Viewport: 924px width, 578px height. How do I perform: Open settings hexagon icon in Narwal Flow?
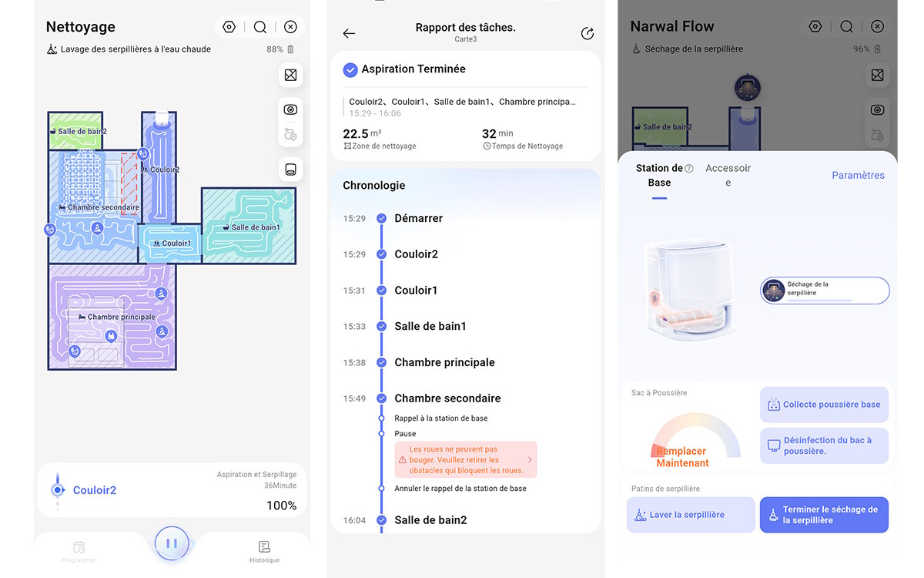(815, 27)
